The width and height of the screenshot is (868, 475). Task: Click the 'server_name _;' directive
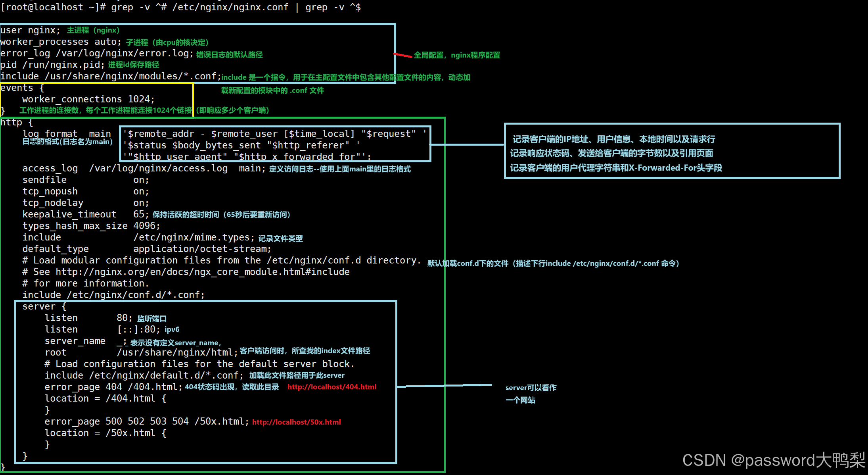[86, 341]
